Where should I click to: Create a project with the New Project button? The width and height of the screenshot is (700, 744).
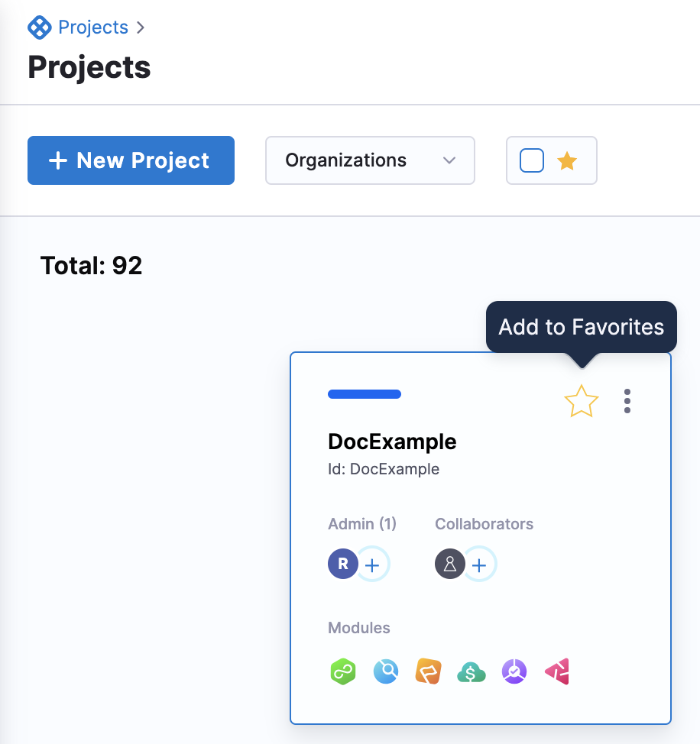tap(131, 160)
